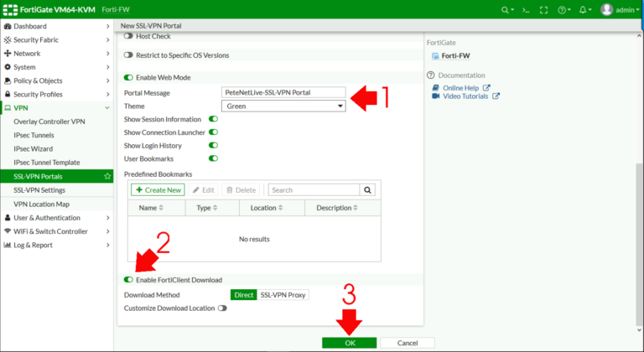The height and width of the screenshot is (352, 644).
Task: Click the bookmarks Search field
Action: pos(314,189)
